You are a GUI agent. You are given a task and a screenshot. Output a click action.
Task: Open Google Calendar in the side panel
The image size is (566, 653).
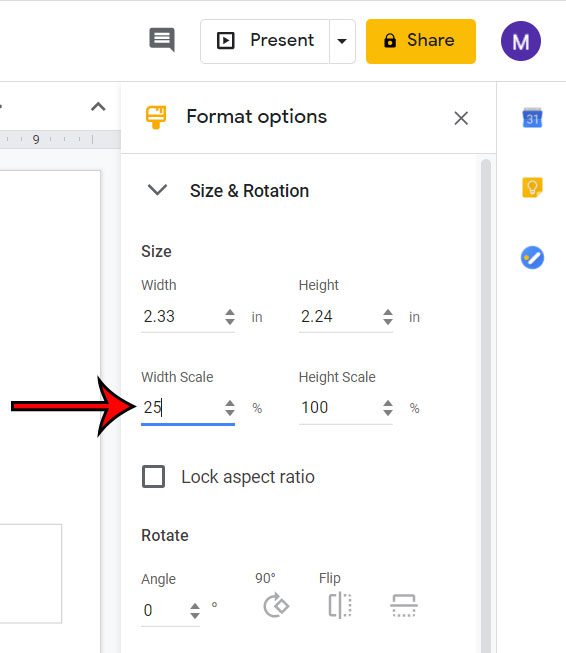coord(532,117)
